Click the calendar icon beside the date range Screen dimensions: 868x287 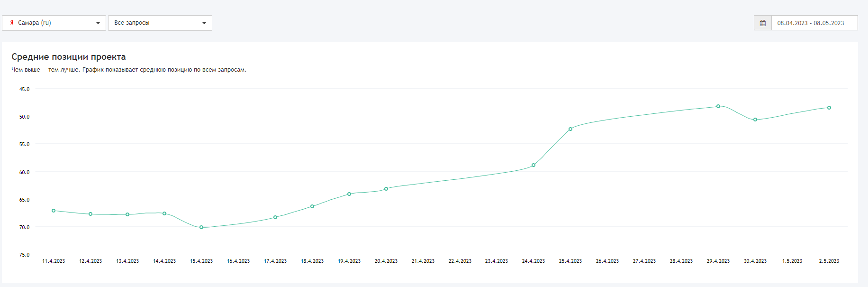coord(763,23)
